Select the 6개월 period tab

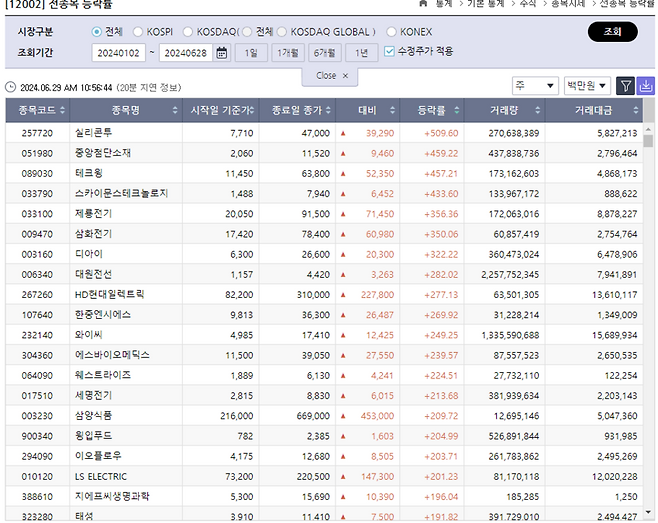pos(324,52)
